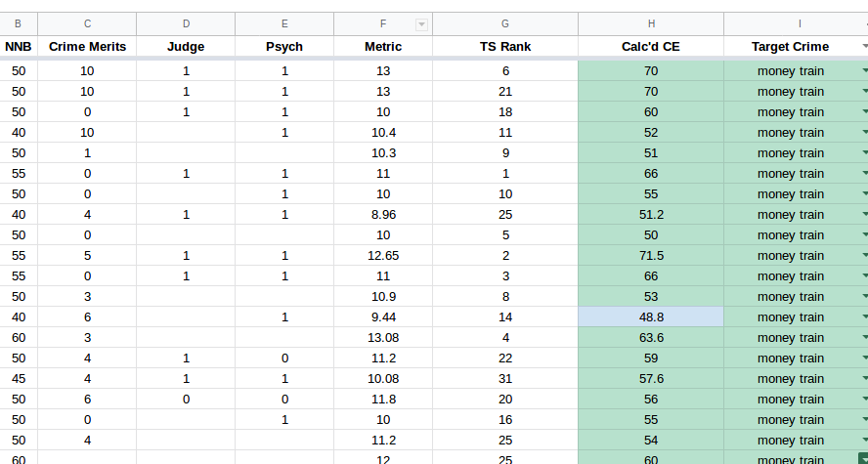Select the highlighted Calc'd CE cell 48.8
This screenshot has height=464, width=868.
tap(651, 316)
